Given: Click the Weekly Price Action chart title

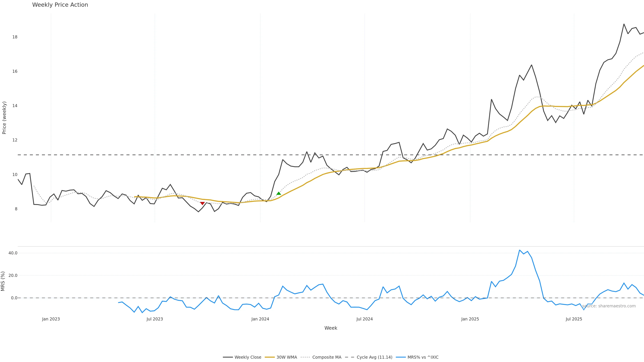Looking at the screenshot, I should click(60, 5).
